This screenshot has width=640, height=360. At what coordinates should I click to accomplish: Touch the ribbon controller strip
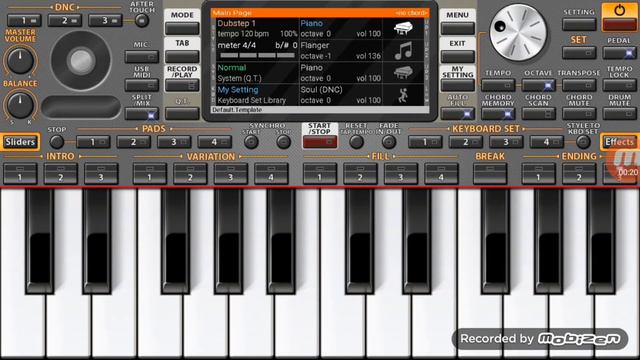pyautogui.click(x=81, y=107)
